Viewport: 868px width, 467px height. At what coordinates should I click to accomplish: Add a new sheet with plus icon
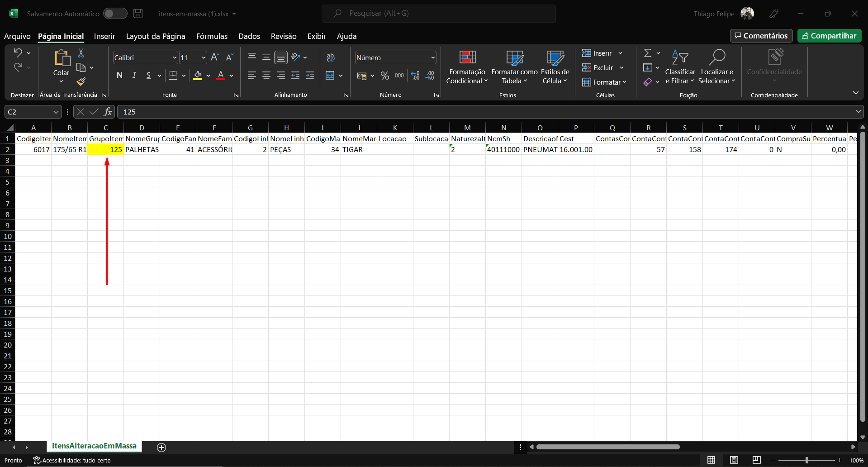click(x=161, y=447)
